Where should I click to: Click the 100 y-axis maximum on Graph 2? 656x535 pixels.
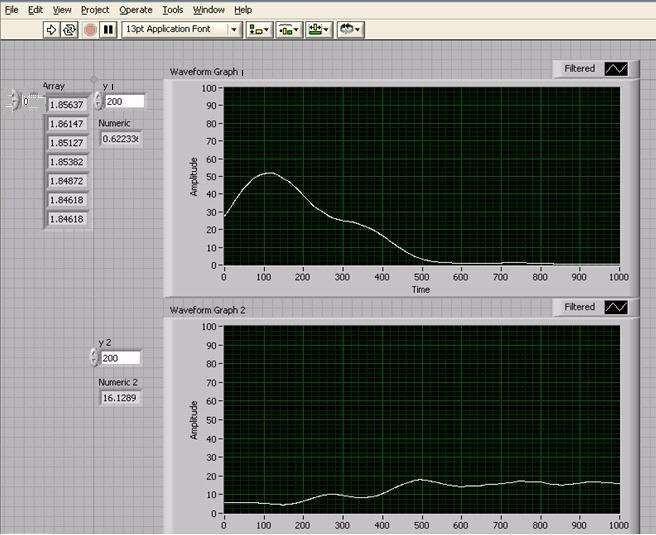[x=209, y=327]
